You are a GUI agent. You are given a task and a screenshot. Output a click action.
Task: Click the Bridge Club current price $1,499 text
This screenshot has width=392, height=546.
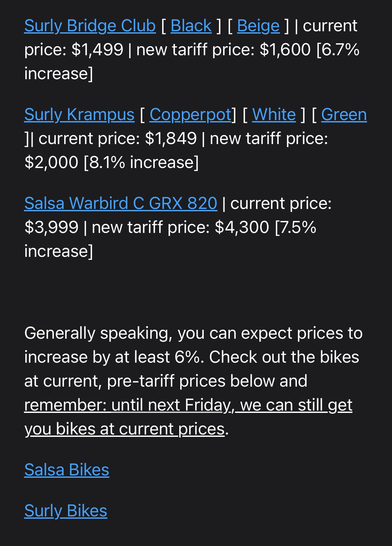click(x=97, y=50)
